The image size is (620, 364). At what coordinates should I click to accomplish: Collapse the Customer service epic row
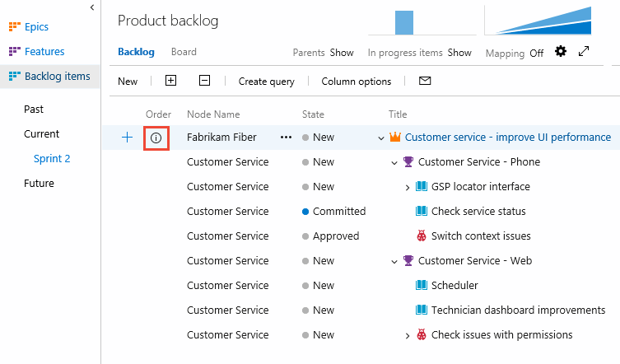click(x=381, y=138)
